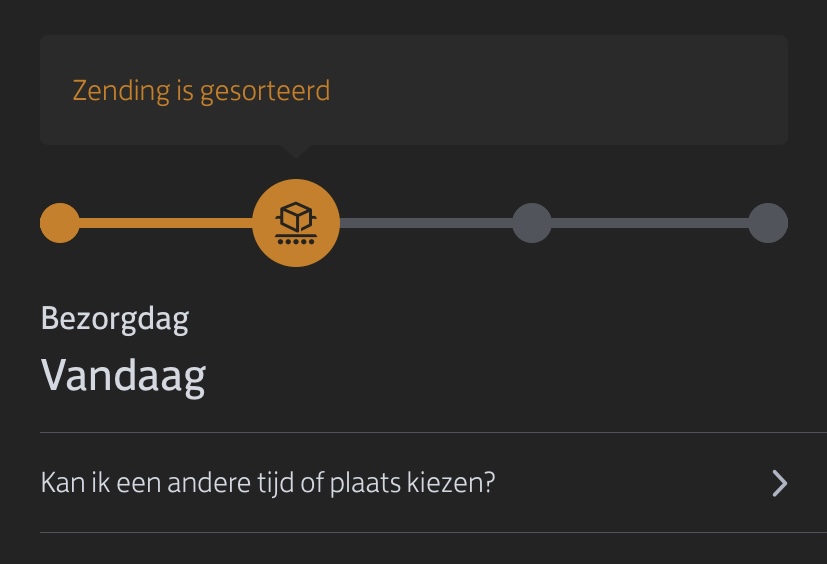Screen dimensions: 827x564
Task: Open the chevron arrow beside the time question
Action: click(x=780, y=483)
